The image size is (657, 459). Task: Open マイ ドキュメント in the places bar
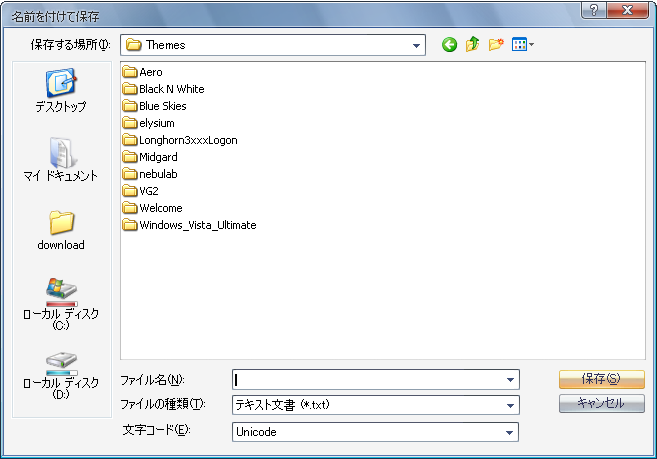(x=61, y=159)
